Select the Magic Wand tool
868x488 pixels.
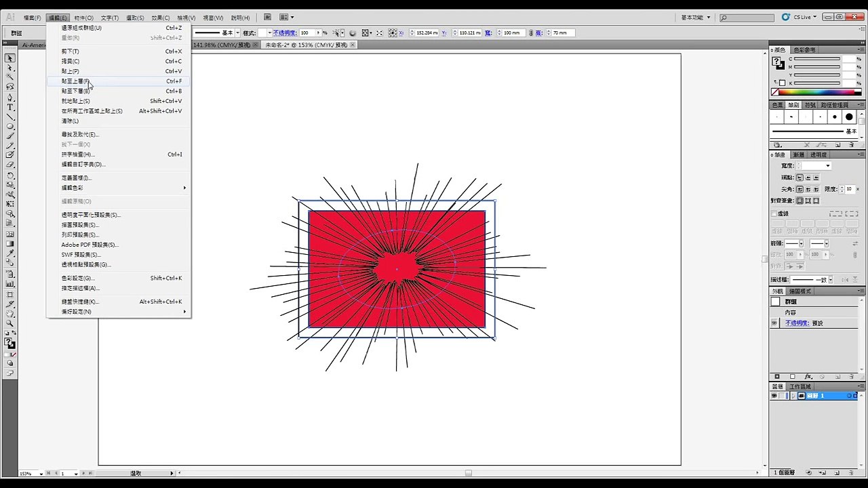pos(10,77)
